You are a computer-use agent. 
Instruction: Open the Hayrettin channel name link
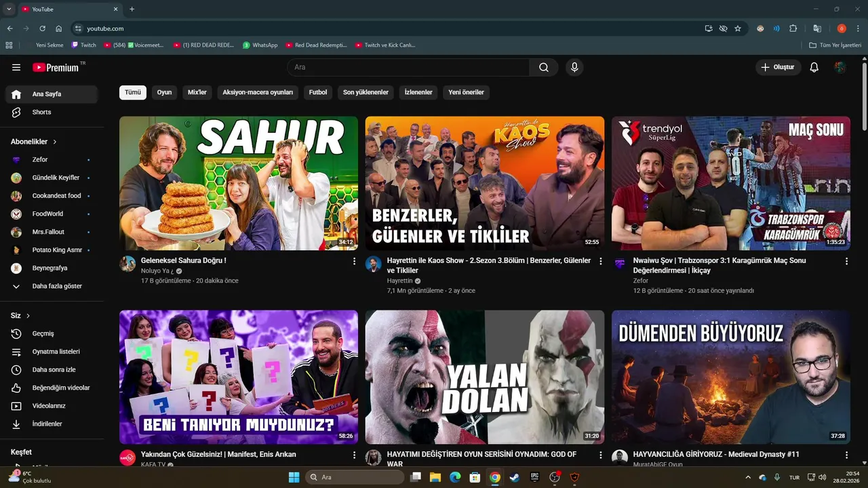[x=400, y=281]
